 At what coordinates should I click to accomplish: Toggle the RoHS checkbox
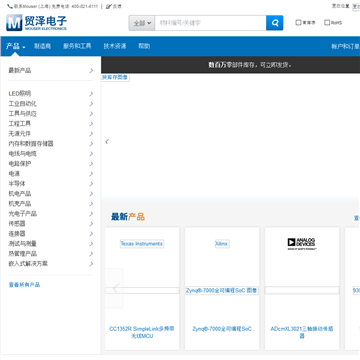(x=327, y=23)
